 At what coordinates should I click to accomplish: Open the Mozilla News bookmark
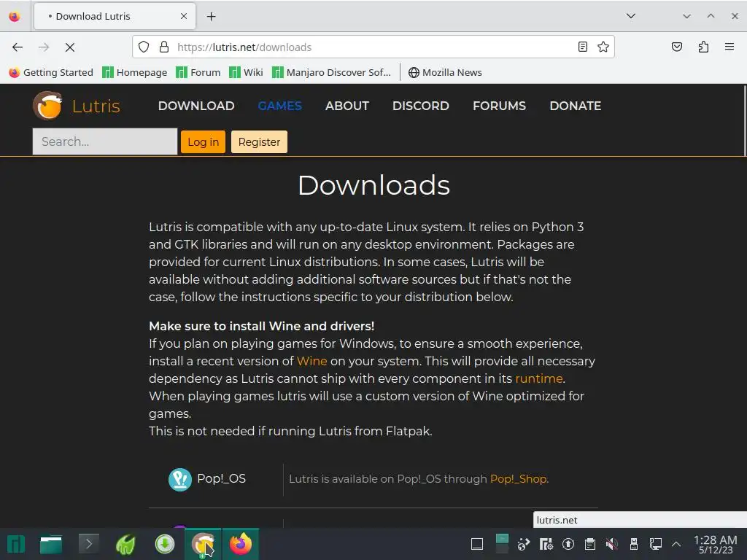tap(445, 72)
